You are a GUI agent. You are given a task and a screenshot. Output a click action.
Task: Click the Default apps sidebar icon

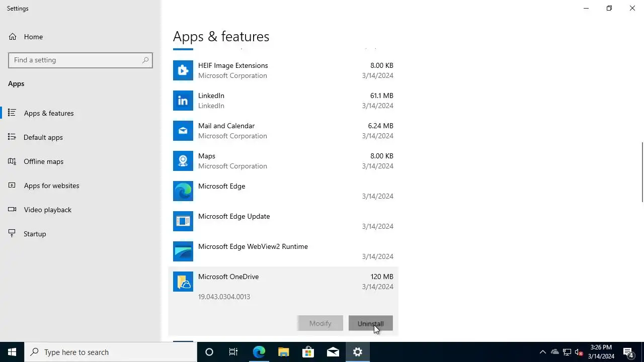tap(12, 137)
